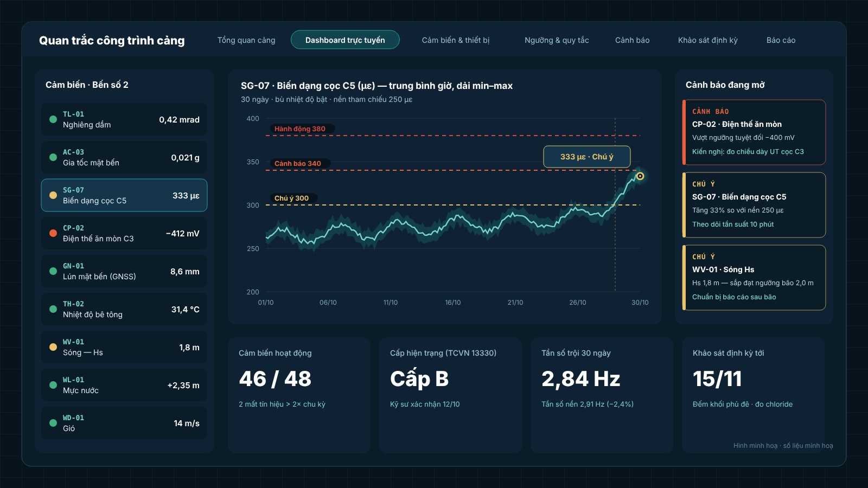Select sensor row WL-01 Mực nước
The height and width of the screenshot is (488, 868).
point(124,385)
